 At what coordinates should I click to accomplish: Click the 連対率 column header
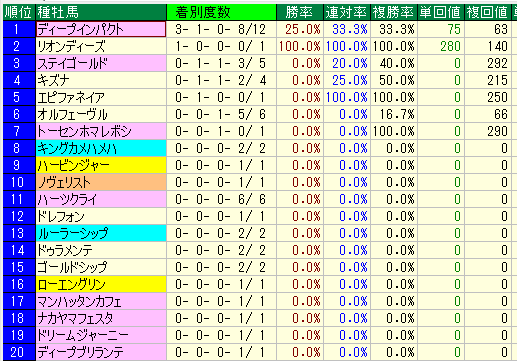[x=347, y=12]
